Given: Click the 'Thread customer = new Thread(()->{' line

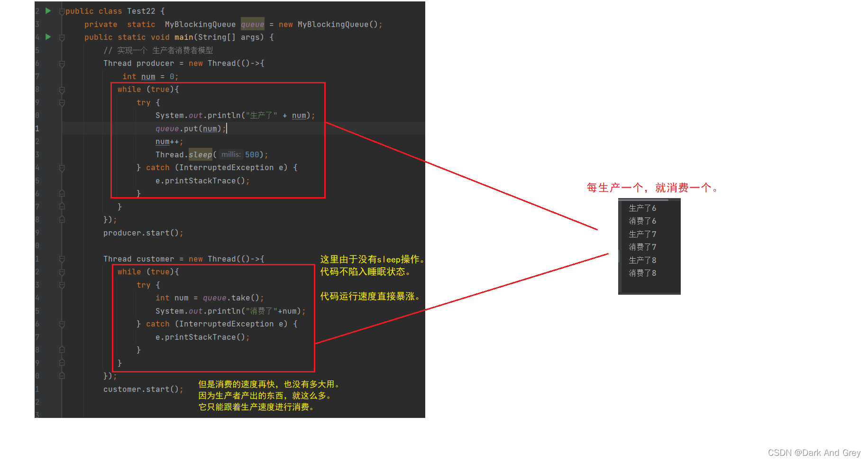Looking at the screenshot, I should coord(184,259).
